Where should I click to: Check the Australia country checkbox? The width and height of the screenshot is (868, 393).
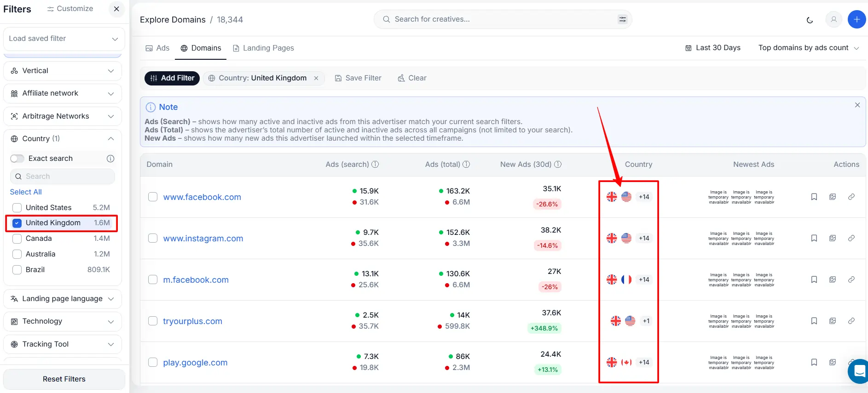click(17, 254)
